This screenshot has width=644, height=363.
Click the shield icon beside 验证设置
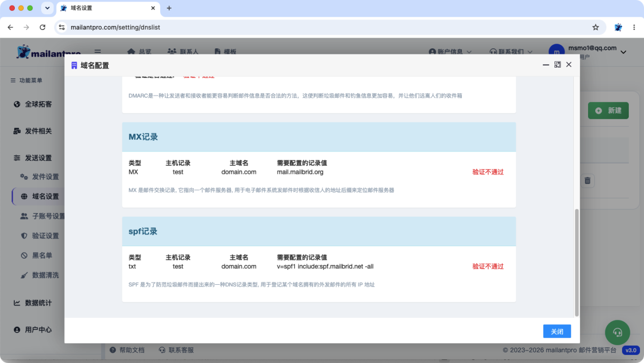click(x=24, y=236)
